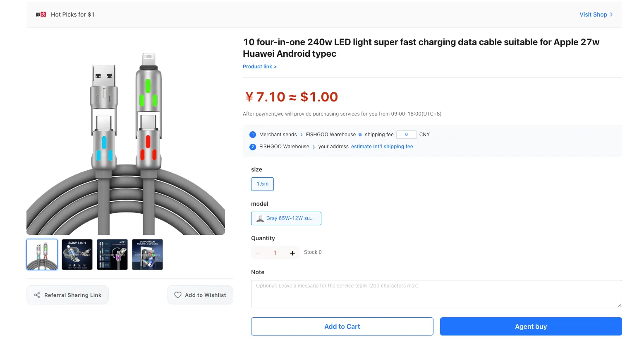Image resolution: width=644 pixels, height=350 pixels.
Task: Click the share icon beside Referral Sharing Link
Action: 37,295
